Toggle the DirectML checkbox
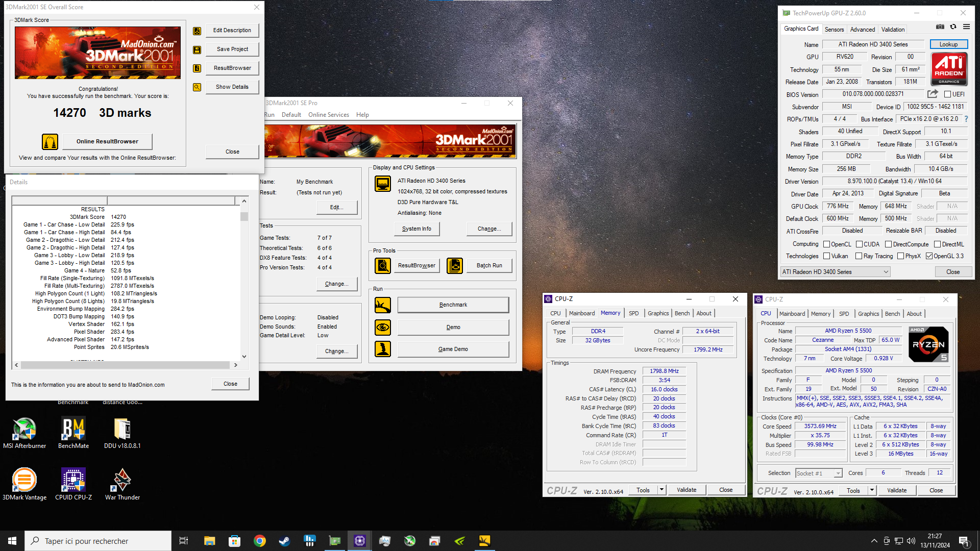Image resolution: width=980 pixels, height=551 pixels. pos(937,244)
